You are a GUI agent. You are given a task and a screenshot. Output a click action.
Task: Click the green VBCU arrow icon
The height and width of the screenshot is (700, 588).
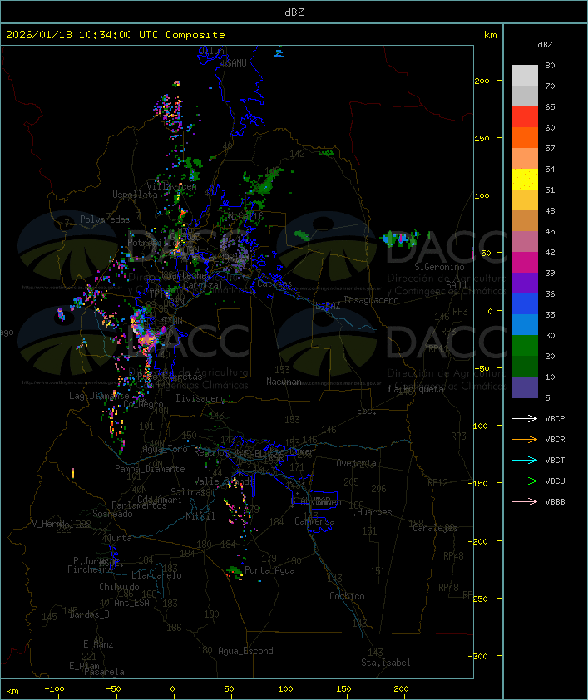click(x=525, y=481)
